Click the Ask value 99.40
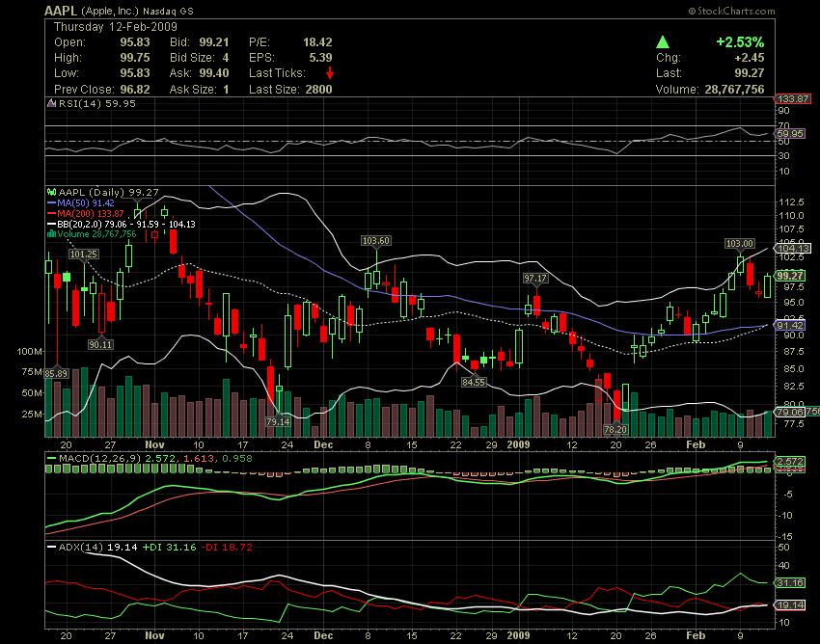This screenshot has width=820, height=644. coord(214,73)
